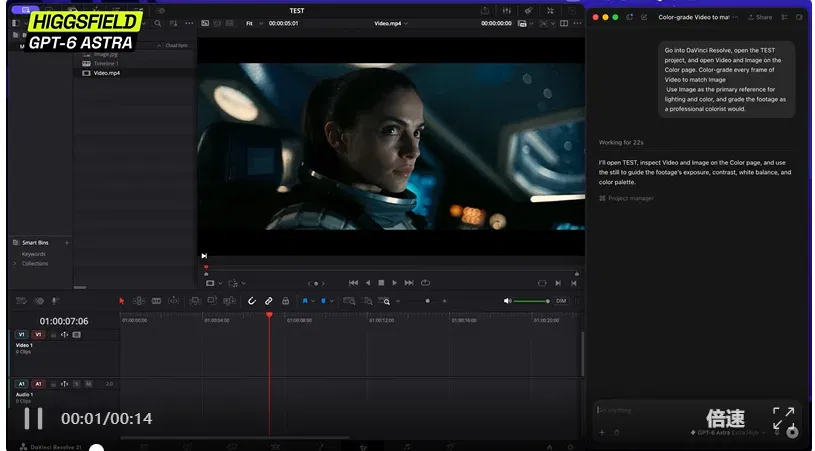815x451 pixels.
Task: Toggle Position Lock padlock in toolbar
Action: click(x=285, y=301)
